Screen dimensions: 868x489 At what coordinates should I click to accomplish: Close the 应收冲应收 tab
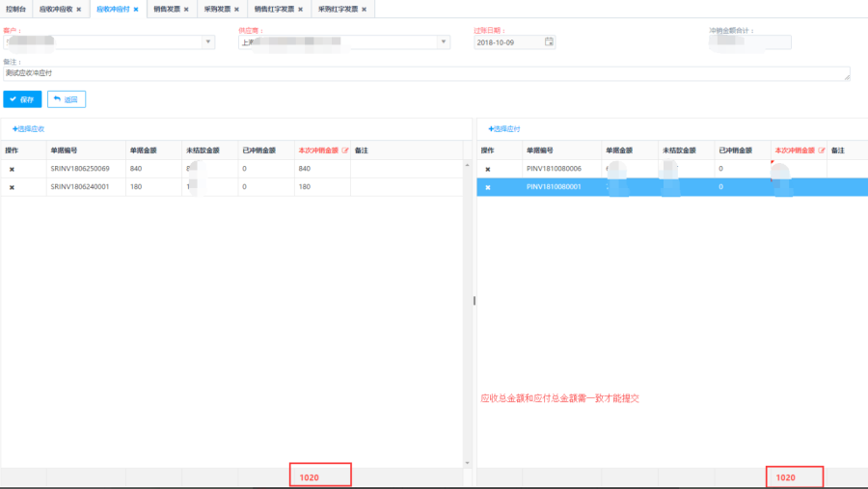coord(79,9)
